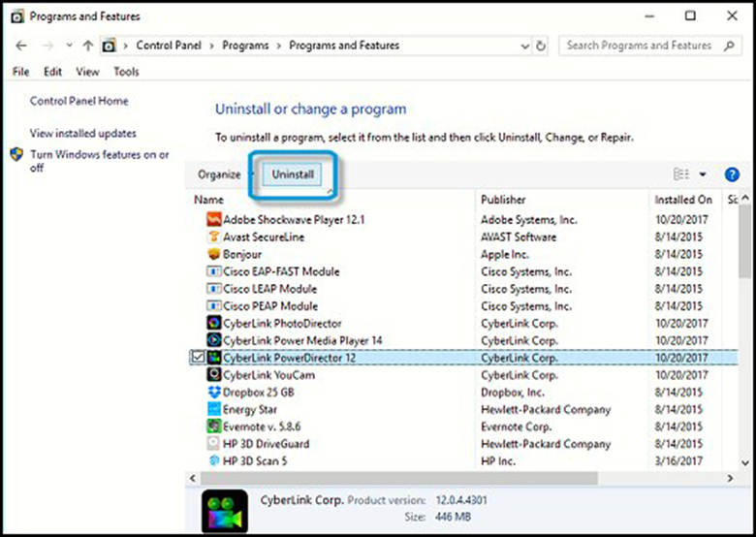Navigate back using the back arrow

pyautogui.click(x=22, y=46)
